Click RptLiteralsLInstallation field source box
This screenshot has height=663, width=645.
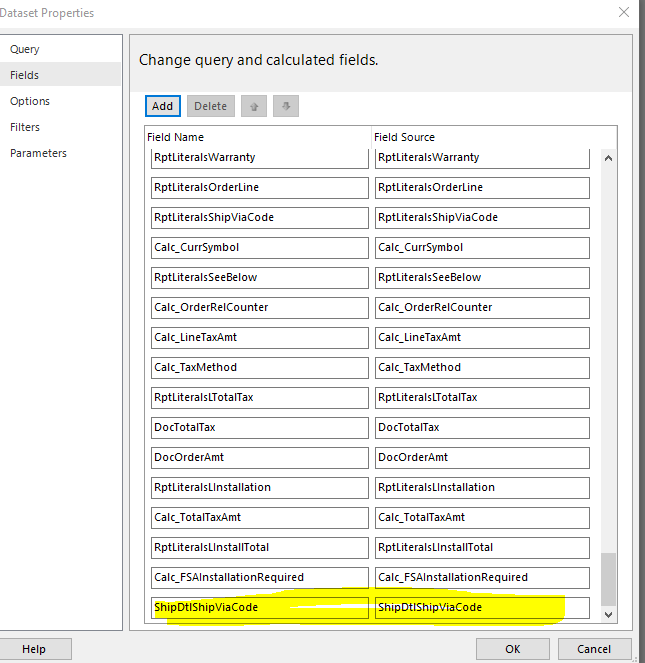[482, 488]
